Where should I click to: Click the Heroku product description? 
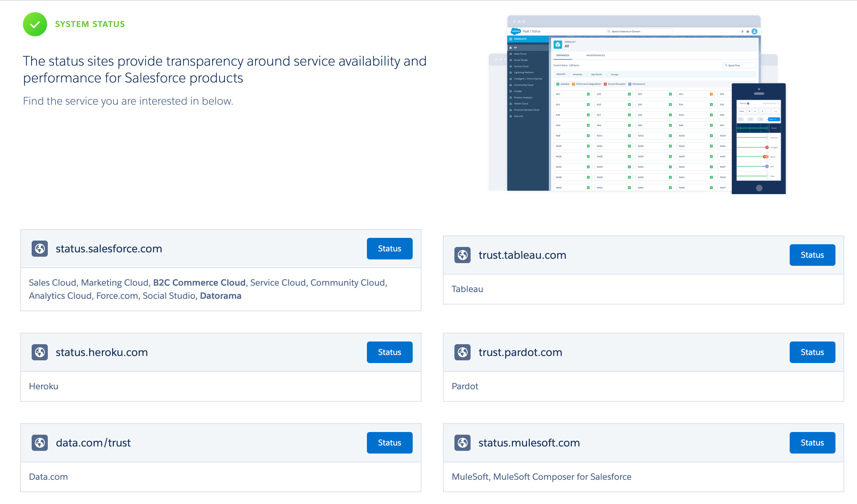tap(43, 387)
